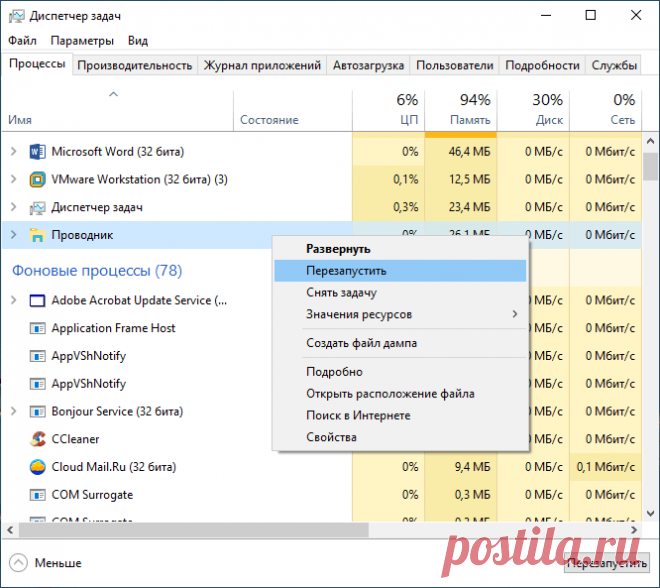Click the vertical scrollbar thumb

click(650, 166)
